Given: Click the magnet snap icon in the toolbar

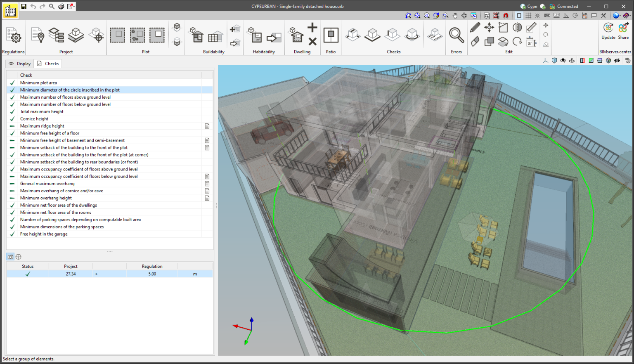Looking at the screenshot, I should [506, 15].
